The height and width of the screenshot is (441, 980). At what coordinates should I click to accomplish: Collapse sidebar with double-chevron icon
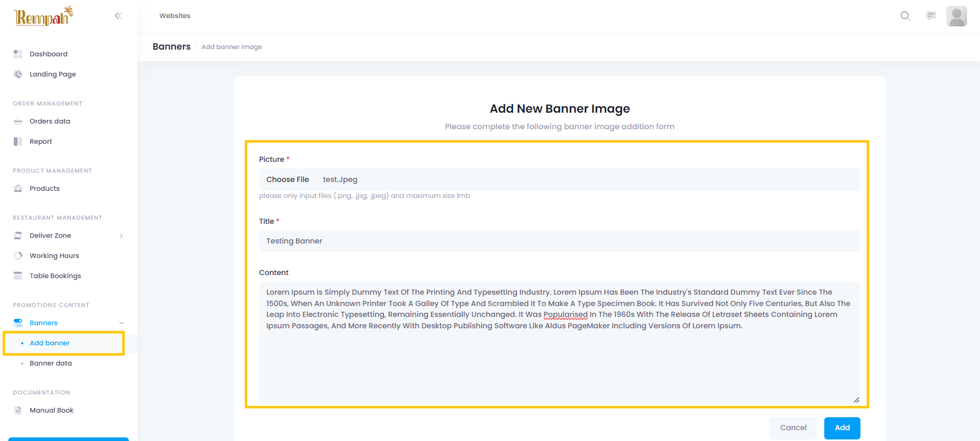(118, 16)
